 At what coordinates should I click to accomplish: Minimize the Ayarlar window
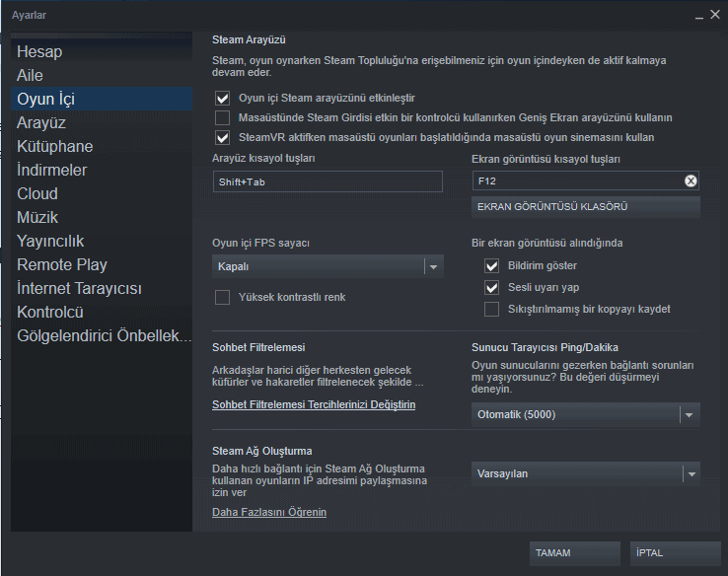click(699, 15)
